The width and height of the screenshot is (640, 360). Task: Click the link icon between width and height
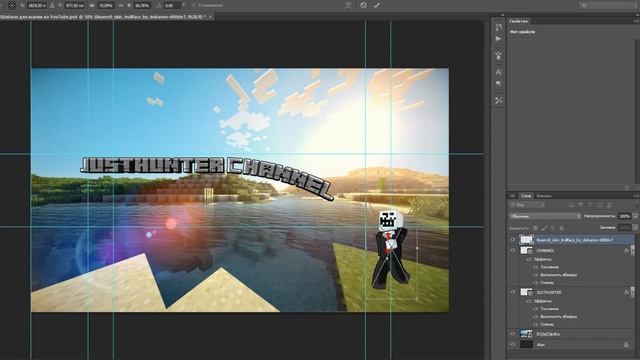coord(120,6)
